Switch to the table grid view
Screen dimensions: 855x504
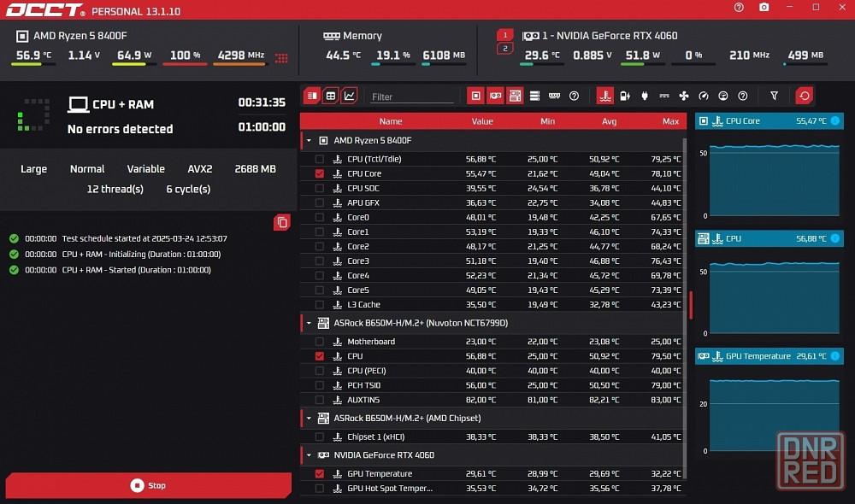(x=330, y=96)
